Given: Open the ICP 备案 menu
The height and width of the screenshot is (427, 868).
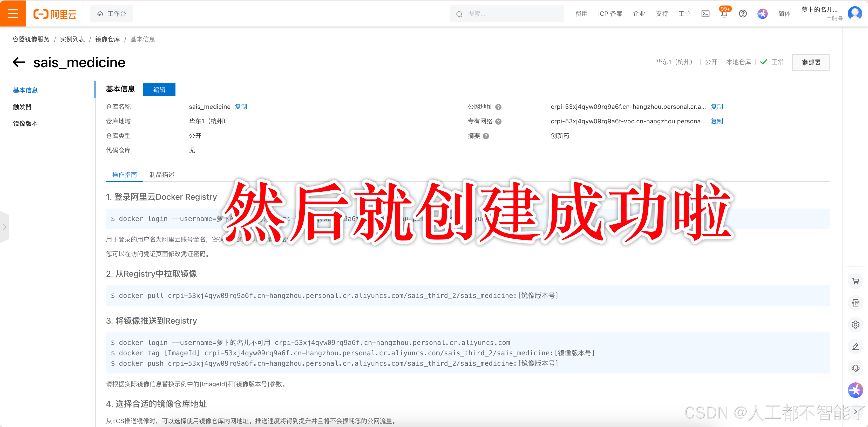Looking at the screenshot, I should click(x=610, y=14).
